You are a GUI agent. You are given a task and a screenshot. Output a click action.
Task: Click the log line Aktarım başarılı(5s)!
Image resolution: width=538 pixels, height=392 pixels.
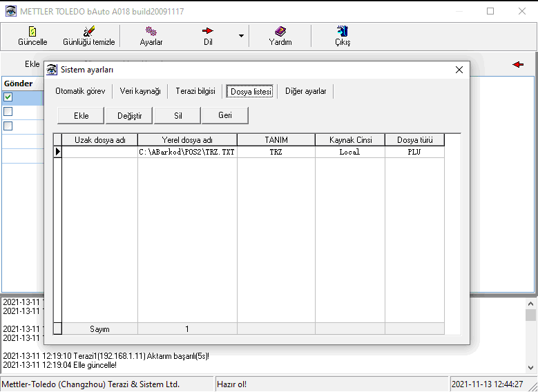pyautogui.click(x=106, y=356)
